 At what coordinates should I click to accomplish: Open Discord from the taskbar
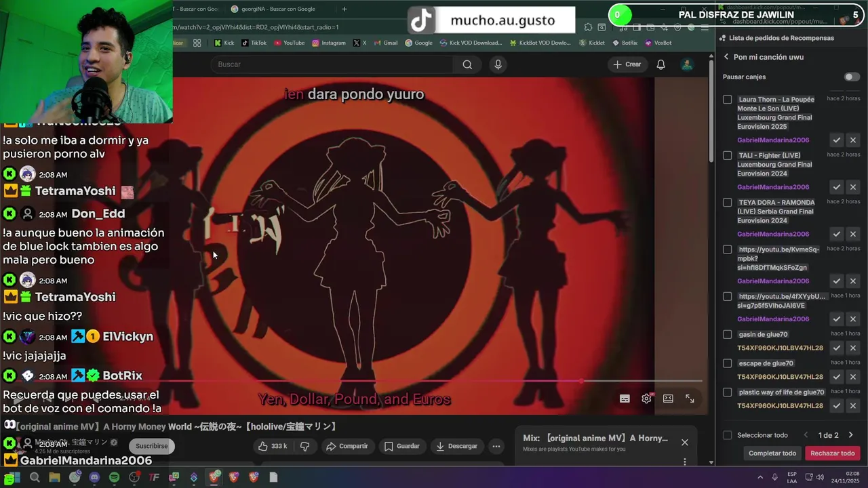point(94,477)
